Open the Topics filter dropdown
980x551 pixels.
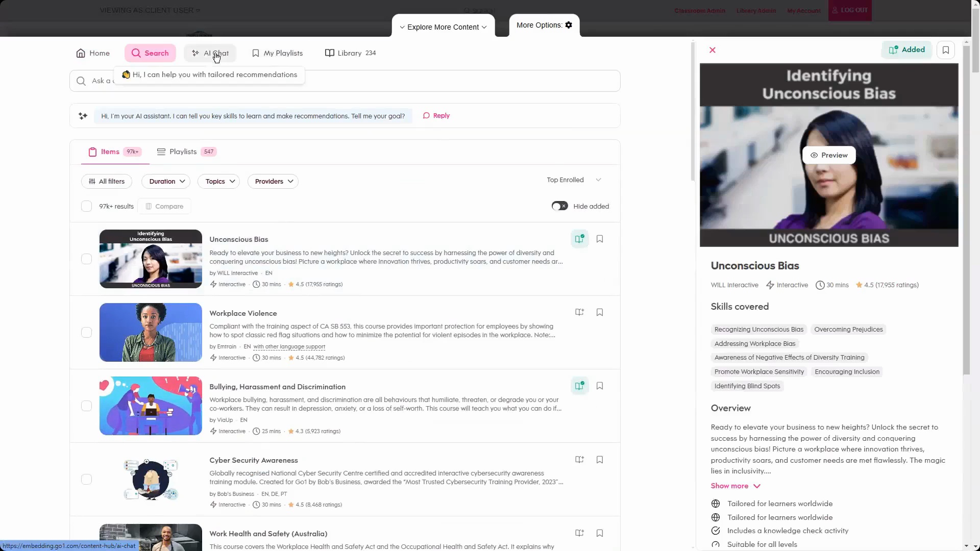click(219, 181)
